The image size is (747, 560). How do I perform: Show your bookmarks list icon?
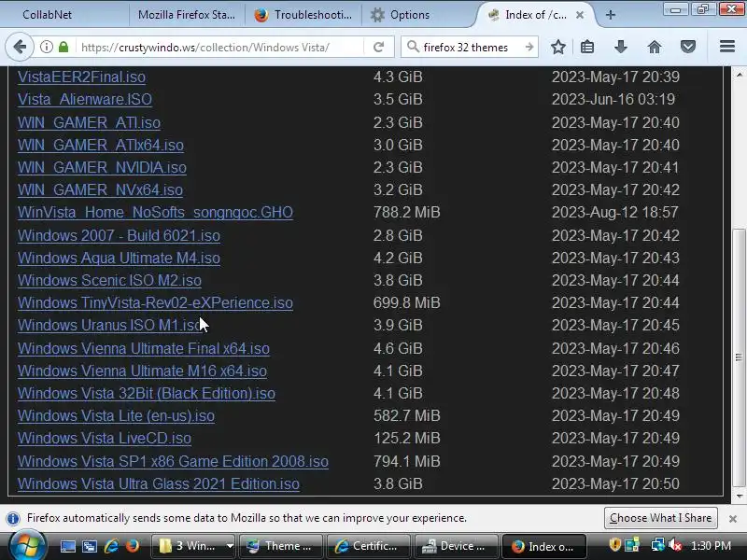[x=587, y=48]
